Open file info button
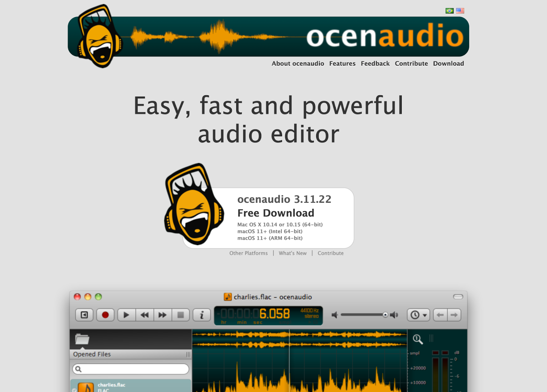This screenshot has height=392, width=547. [x=202, y=315]
